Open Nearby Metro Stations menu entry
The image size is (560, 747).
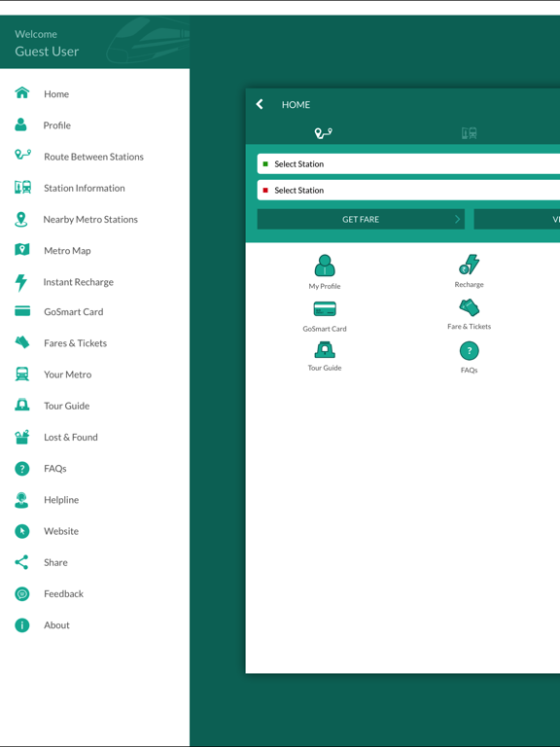pos(90,220)
